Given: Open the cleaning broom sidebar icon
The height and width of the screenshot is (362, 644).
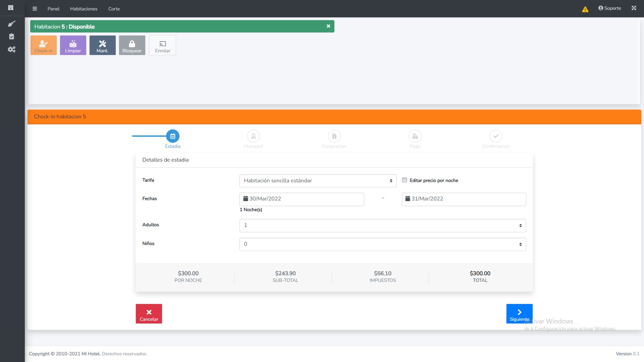Looking at the screenshot, I should pos(11,23).
